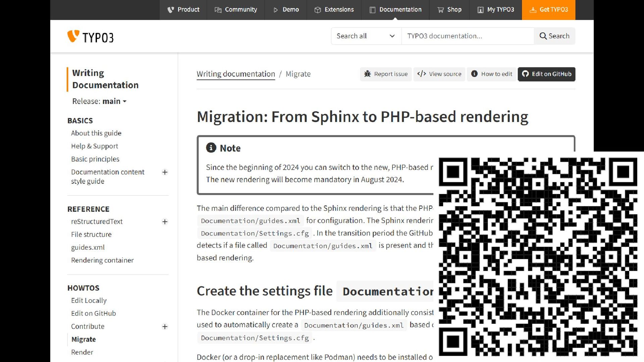Go to My TYPO3
Image resolution: width=644 pixels, height=362 pixels.
pyautogui.click(x=496, y=10)
